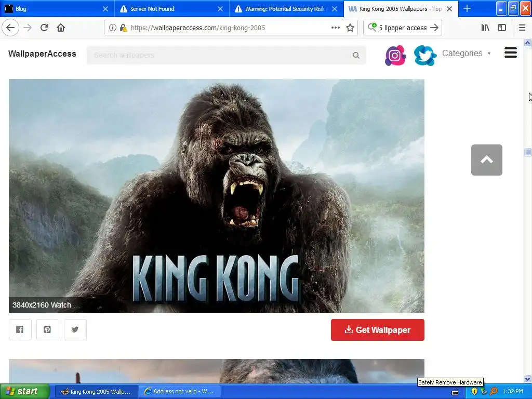Bookmark this page with the star
The image size is (532, 399).
point(350,28)
